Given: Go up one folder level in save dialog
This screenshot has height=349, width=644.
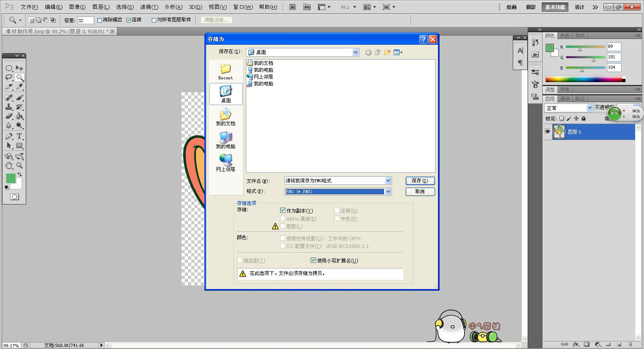Looking at the screenshot, I should [378, 52].
